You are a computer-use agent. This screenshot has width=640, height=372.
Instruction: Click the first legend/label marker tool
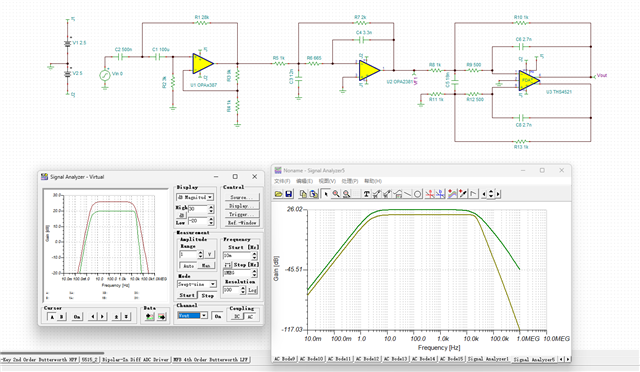point(376,194)
